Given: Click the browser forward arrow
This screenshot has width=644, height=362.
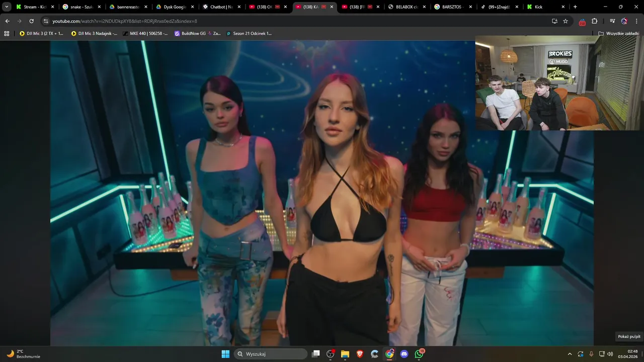Looking at the screenshot, I should [19, 21].
